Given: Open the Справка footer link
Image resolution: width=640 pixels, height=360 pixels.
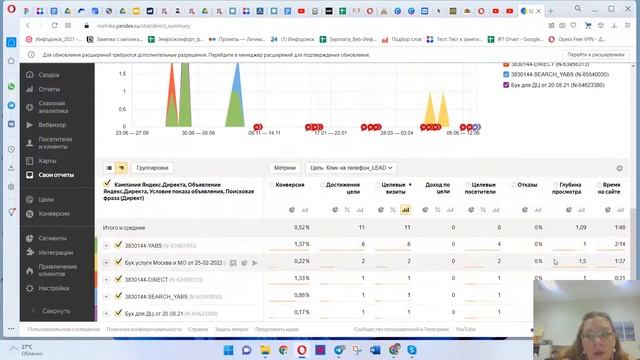Looking at the screenshot, I should coord(198,329).
